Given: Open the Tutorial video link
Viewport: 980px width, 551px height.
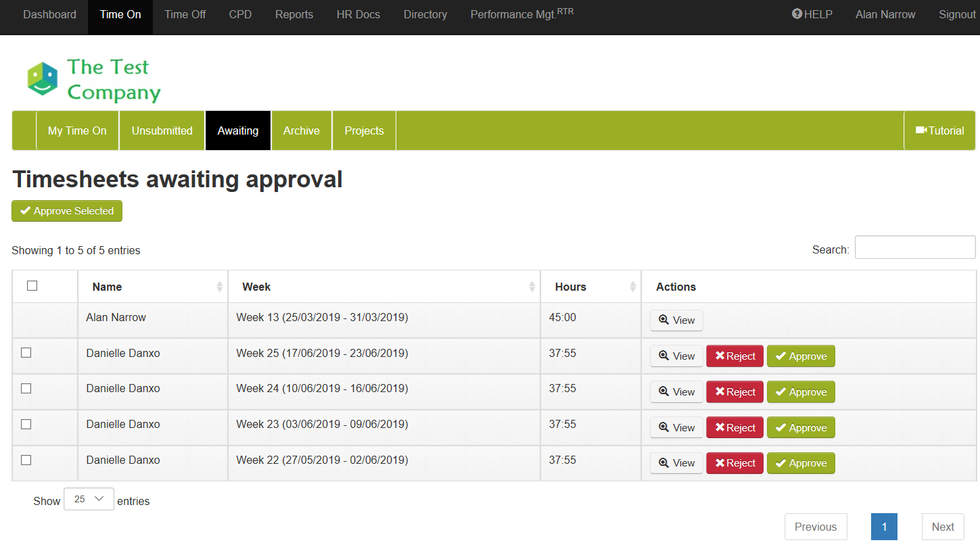Looking at the screenshot, I should pyautogui.click(x=939, y=130).
